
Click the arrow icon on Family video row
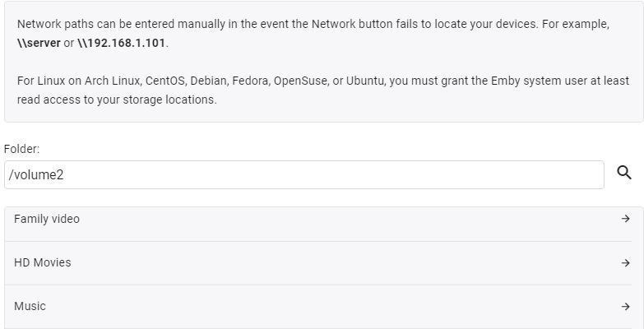[626, 219]
